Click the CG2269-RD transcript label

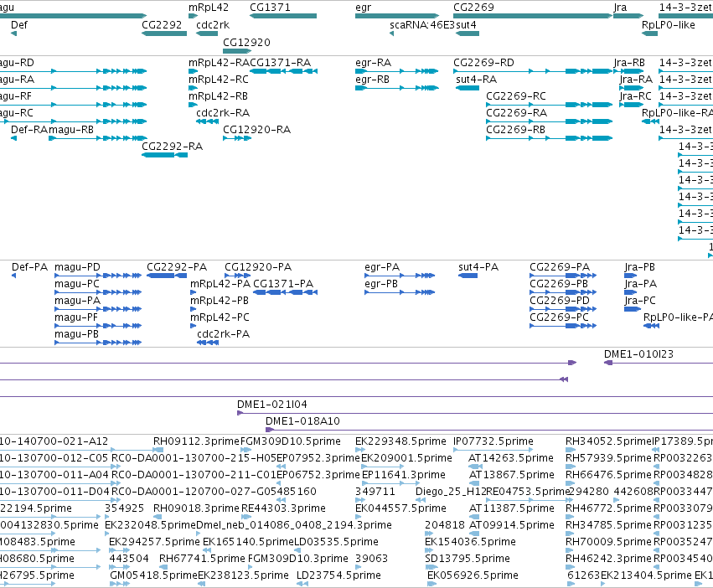coord(483,62)
